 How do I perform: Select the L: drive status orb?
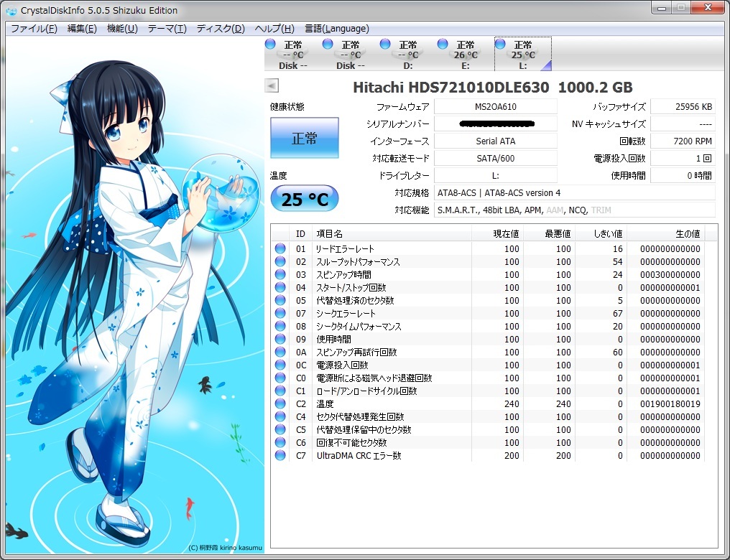(x=501, y=45)
